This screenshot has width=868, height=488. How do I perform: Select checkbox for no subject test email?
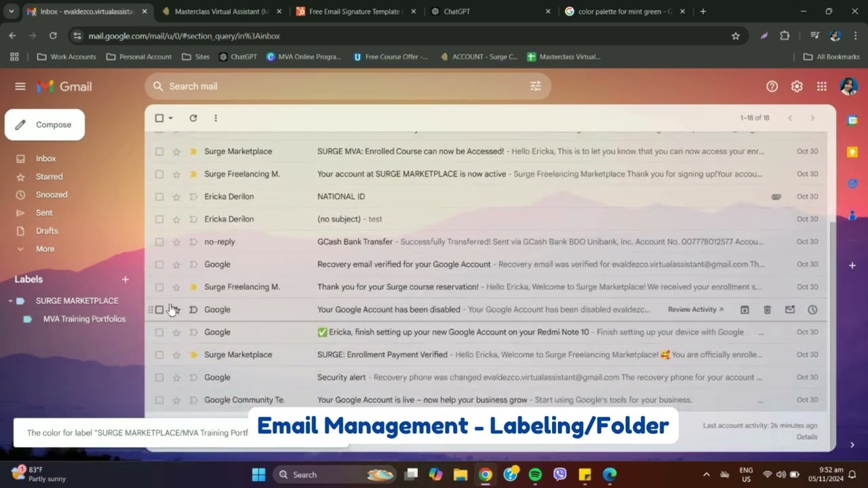[x=159, y=219]
